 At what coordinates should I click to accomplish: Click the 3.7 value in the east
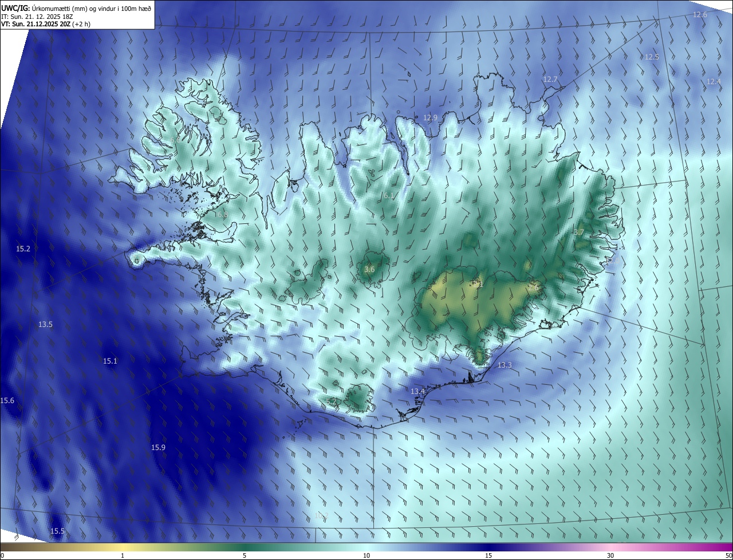pyautogui.click(x=578, y=232)
